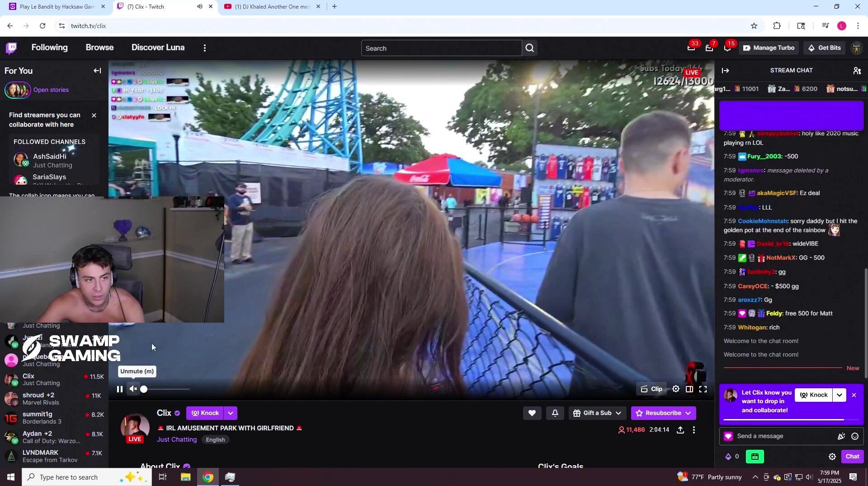Knock on the Clix channel
Viewport: 868px width, 486px height.
pos(205,413)
